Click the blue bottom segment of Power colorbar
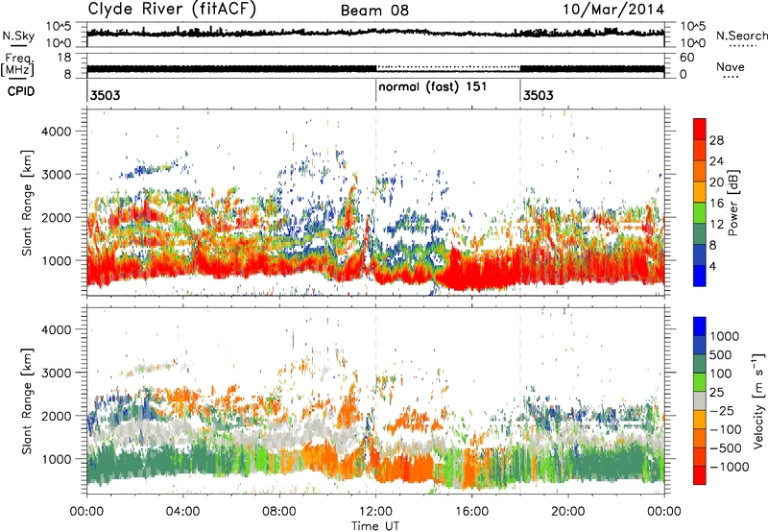768x532 pixels. click(700, 276)
